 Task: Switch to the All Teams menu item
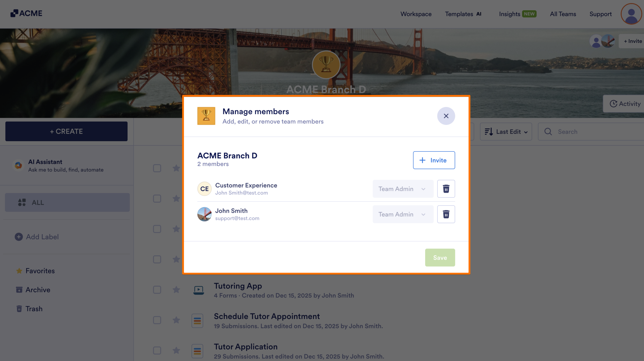point(563,14)
